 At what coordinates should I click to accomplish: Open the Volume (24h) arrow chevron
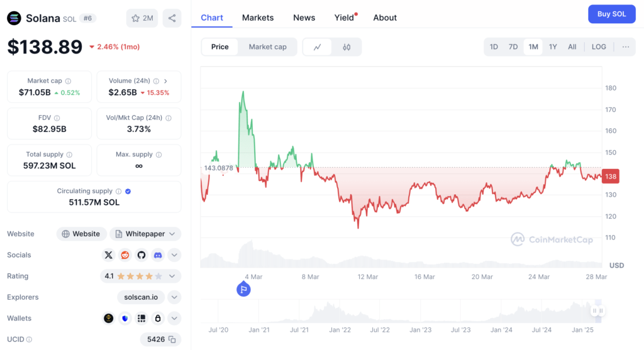(165, 81)
